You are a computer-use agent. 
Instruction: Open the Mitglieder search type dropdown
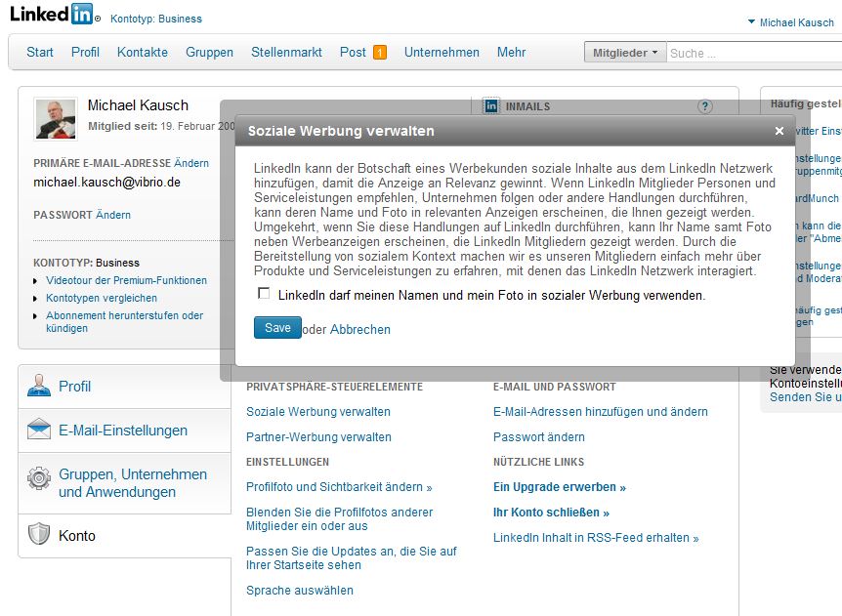tap(625, 53)
